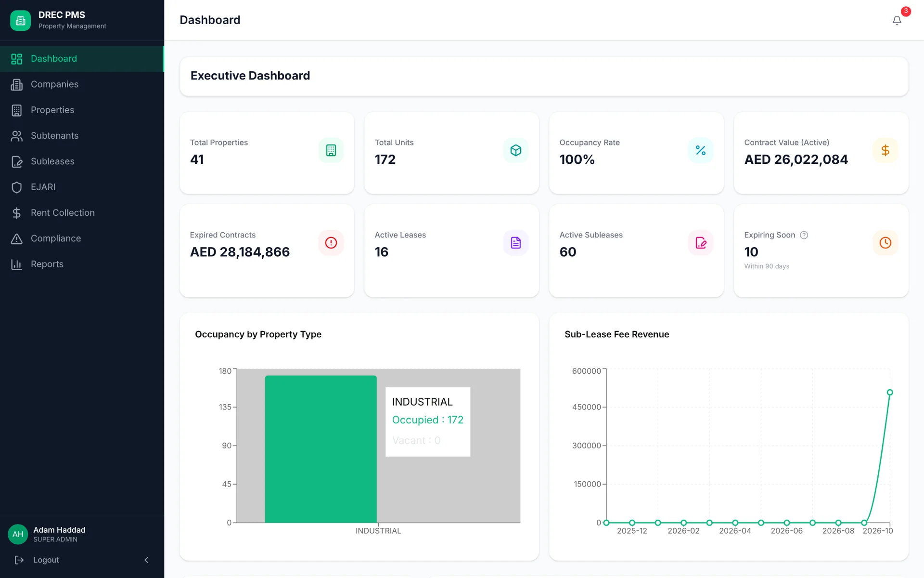This screenshot has width=924, height=578.
Task: Click the Occupancy Rate percent icon
Action: 701,150
